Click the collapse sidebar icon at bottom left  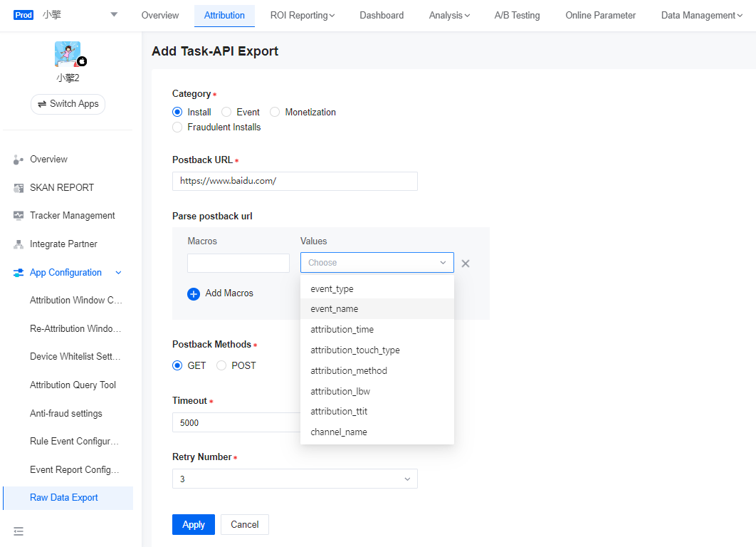[19, 531]
